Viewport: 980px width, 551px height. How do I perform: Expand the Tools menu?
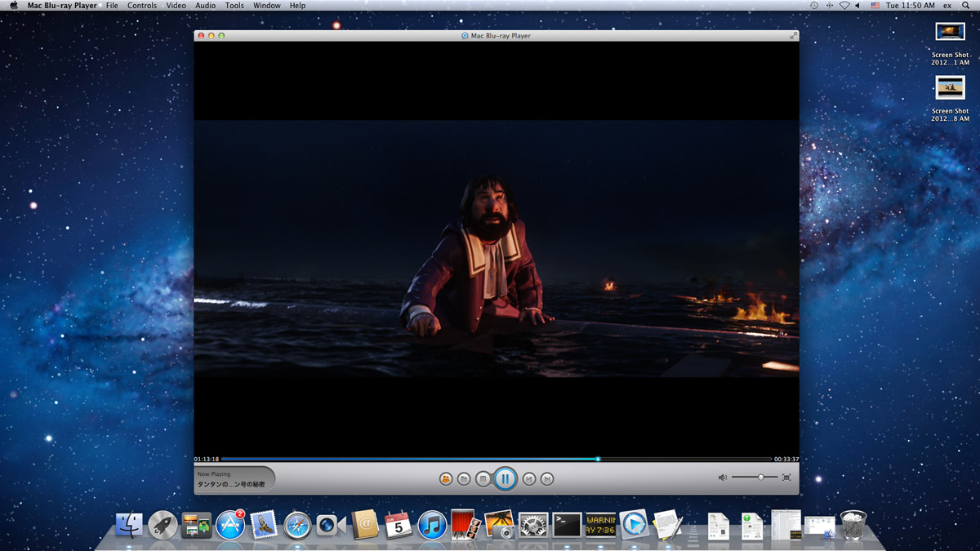pyautogui.click(x=234, y=6)
